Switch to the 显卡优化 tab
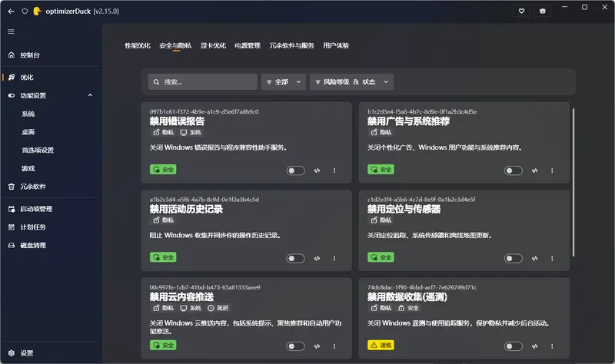Viewport: 615px width, 364px height. coord(213,45)
